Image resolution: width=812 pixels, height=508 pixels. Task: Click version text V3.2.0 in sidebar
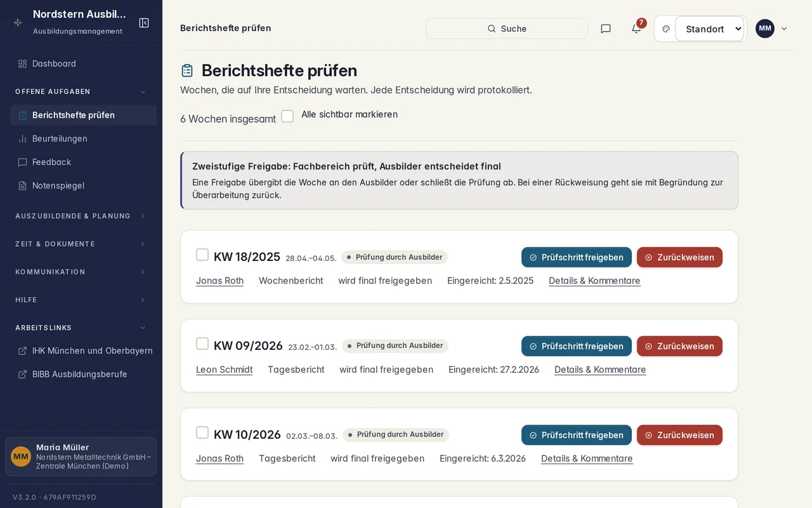click(55, 497)
